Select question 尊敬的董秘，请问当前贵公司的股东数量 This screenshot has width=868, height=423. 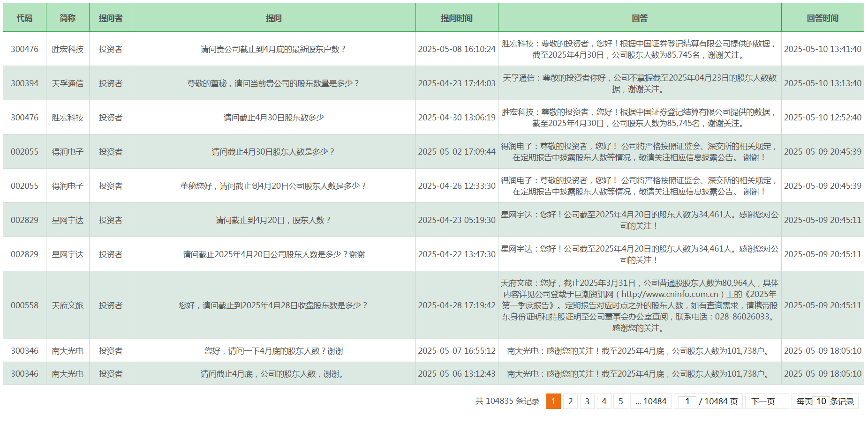tap(274, 83)
